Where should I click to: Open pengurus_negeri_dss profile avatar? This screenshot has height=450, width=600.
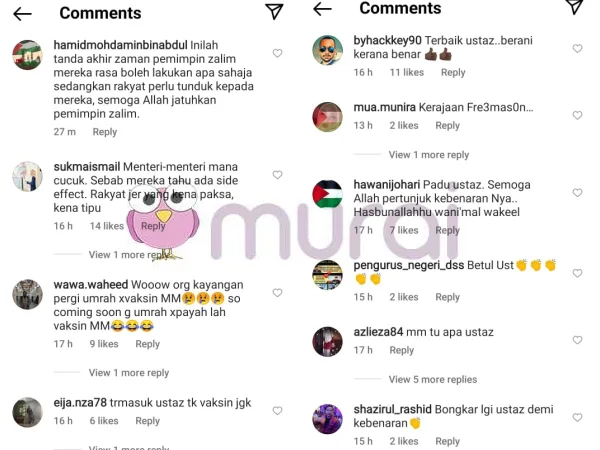point(328,275)
